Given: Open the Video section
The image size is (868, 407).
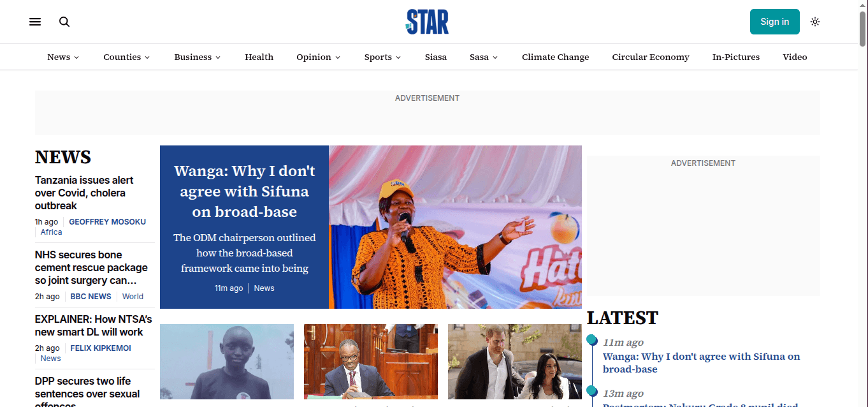Looking at the screenshot, I should pos(795,57).
